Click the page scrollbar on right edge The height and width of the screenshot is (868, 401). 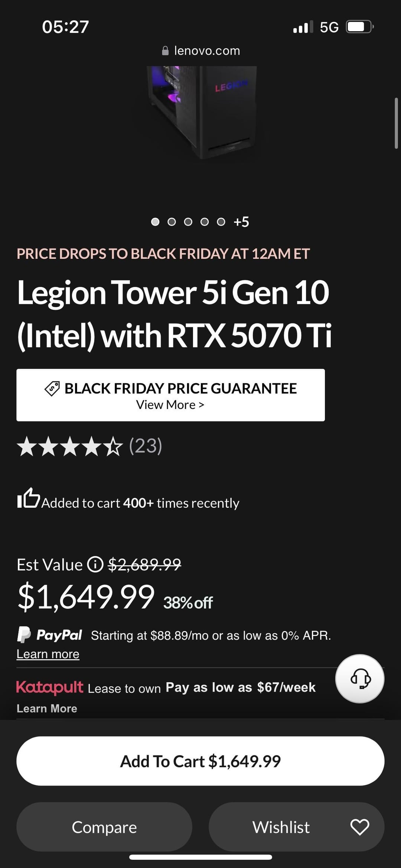point(396,123)
